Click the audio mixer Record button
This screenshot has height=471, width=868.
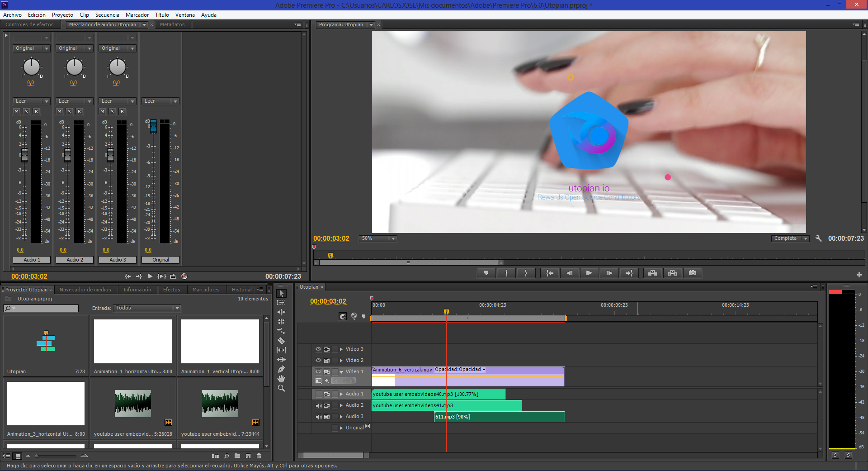tap(184, 276)
